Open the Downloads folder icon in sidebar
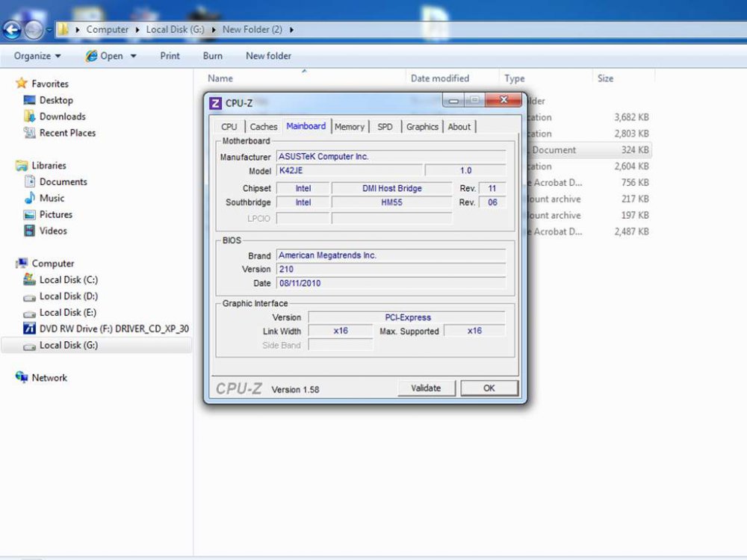 30,116
